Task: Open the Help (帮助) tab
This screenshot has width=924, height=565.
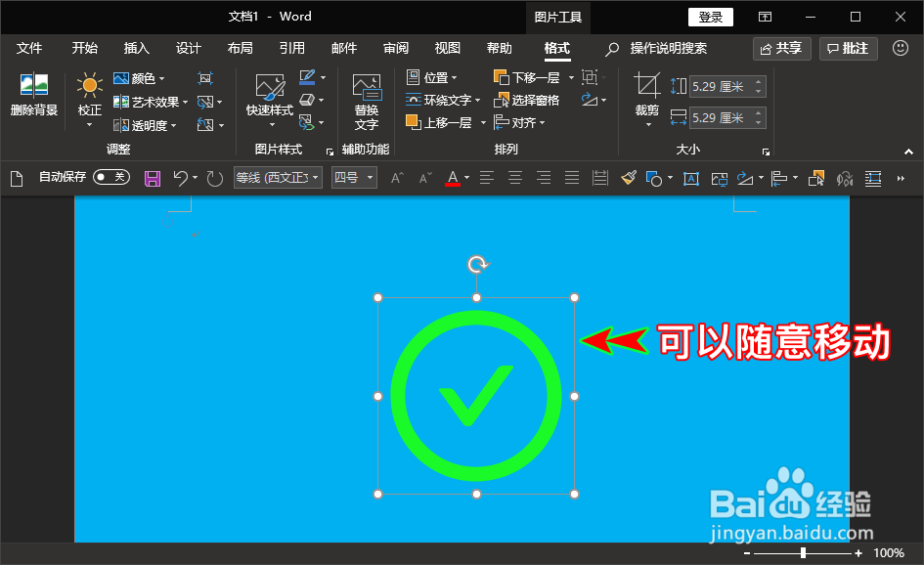Action: (x=500, y=48)
